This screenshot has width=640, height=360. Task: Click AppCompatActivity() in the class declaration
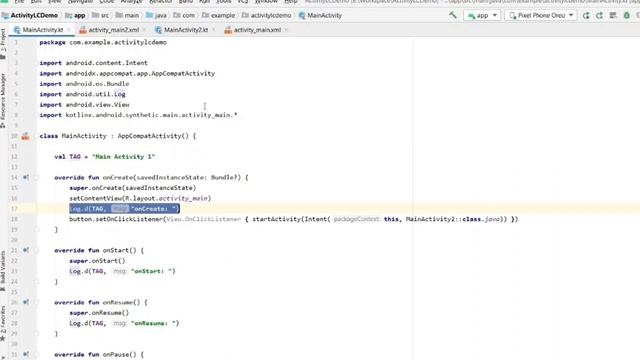pos(153,136)
